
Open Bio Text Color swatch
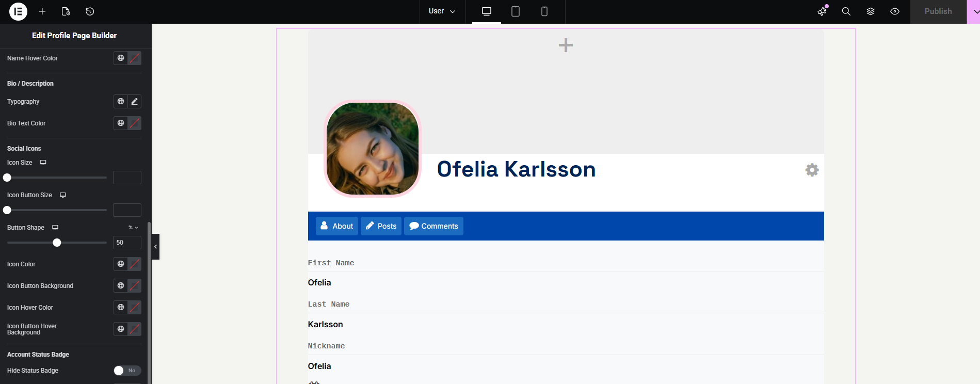(x=135, y=123)
